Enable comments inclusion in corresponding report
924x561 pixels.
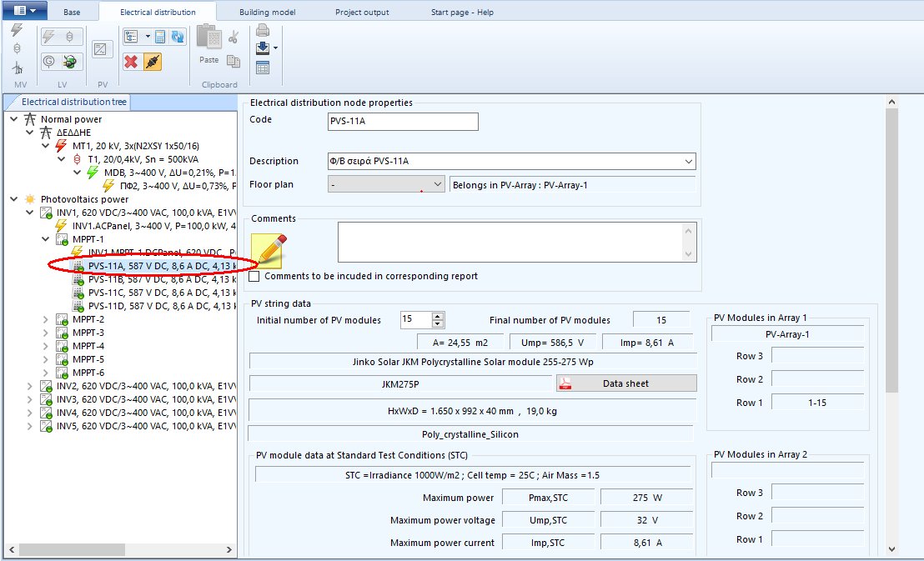(x=254, y=277)
